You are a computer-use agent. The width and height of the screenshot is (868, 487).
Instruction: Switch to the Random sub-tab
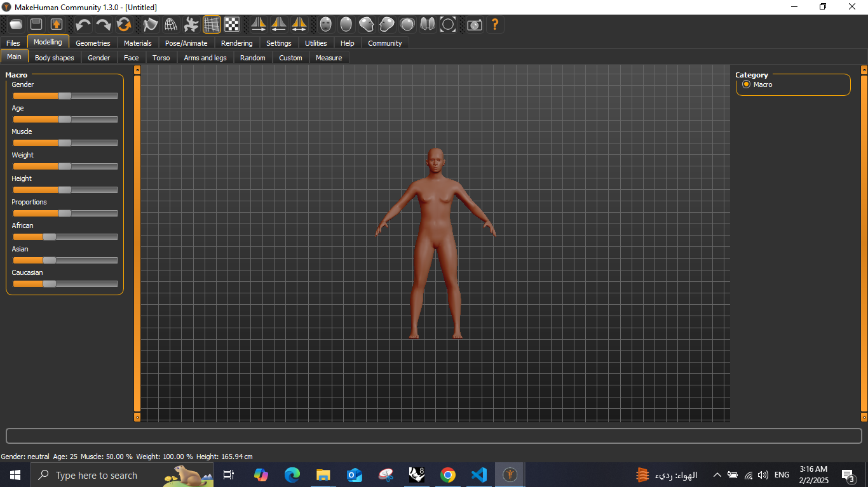tap(253, 58)
